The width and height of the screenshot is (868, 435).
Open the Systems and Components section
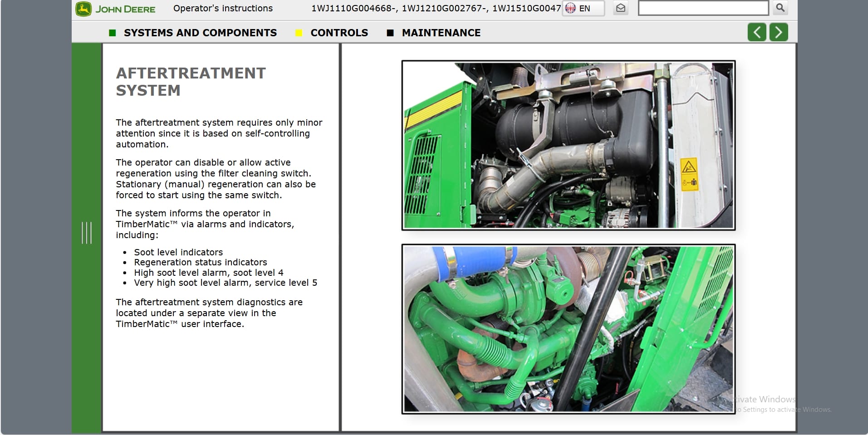[200, 33]
